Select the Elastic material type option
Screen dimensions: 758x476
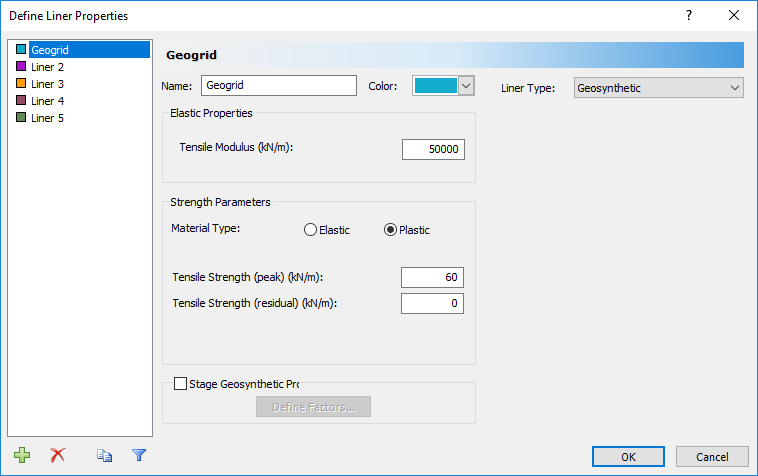click(x=310, y=230)
